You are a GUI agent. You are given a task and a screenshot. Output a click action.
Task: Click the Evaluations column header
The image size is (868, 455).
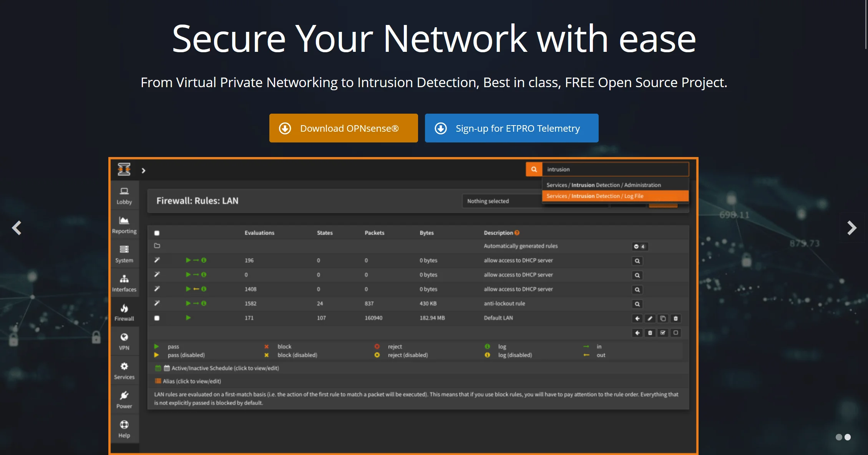(259, 233)
